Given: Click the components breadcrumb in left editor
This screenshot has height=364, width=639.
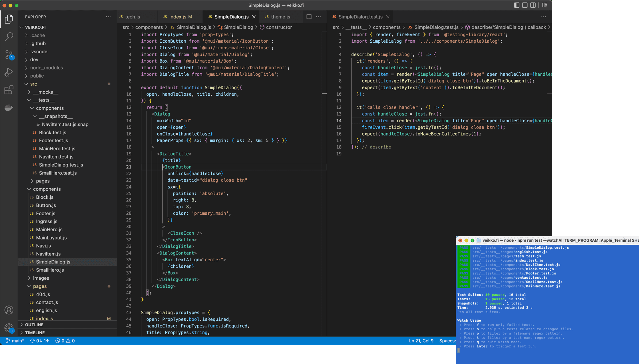Looking at the screenshot, I should tap(149, 27).
